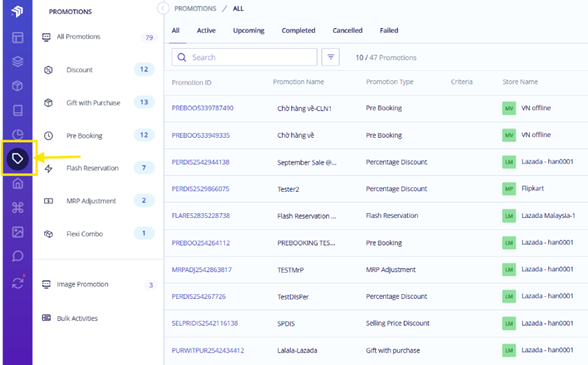Open promotion PERDIS2542944138
The height and width of the screenshot is (365, 588).
(x=201, y=162)
